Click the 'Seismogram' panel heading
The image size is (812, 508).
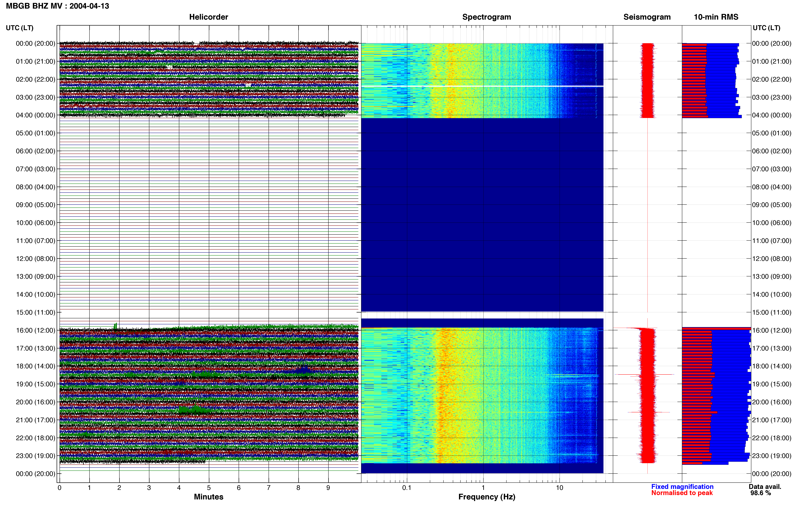coord(647,17)
